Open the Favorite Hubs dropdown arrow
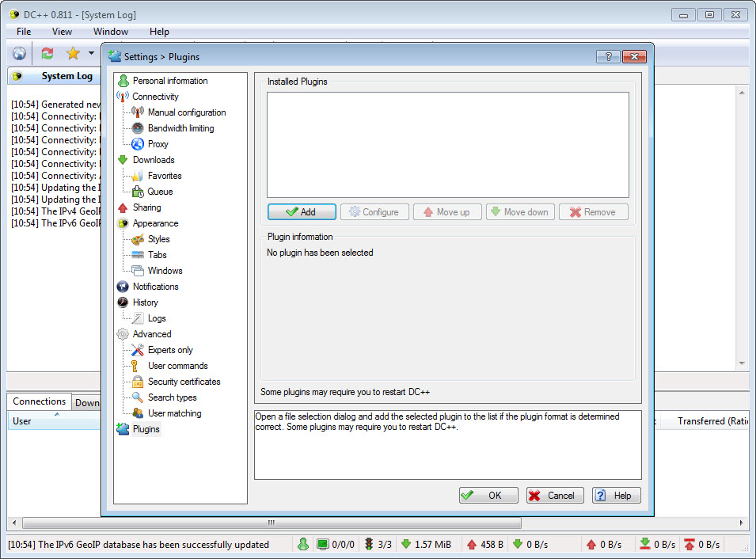756x559 pixels. (91, 53)
